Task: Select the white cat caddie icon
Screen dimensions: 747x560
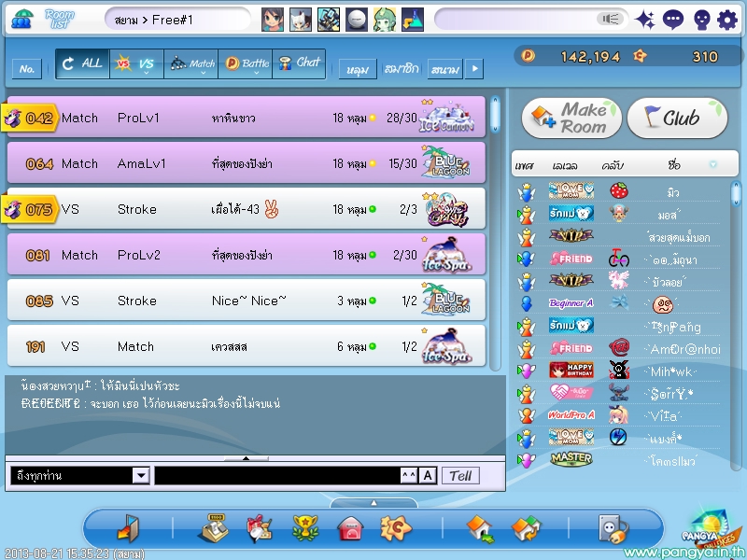Action: click(301, 20)
